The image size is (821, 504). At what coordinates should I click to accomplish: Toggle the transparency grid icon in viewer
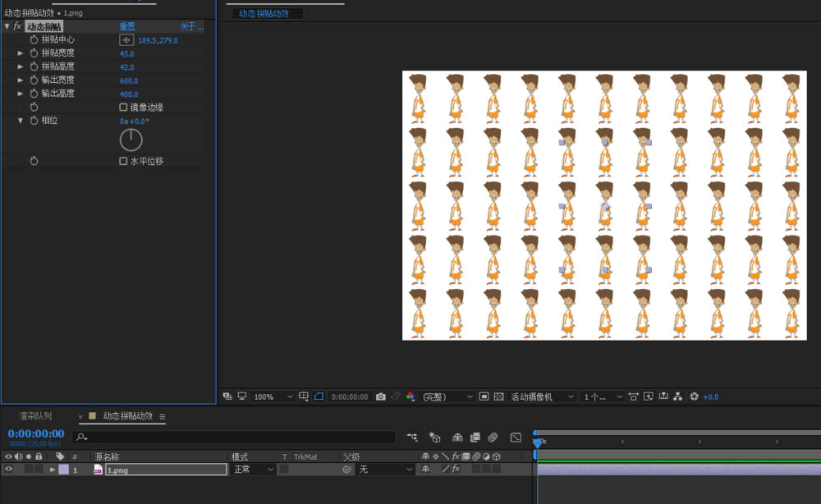point(498,396)
